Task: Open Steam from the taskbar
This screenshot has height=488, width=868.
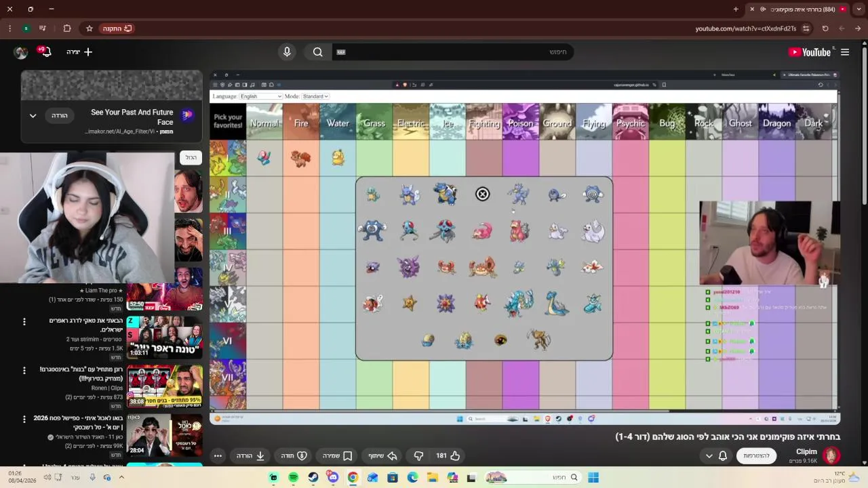Action: click(313, 477)
